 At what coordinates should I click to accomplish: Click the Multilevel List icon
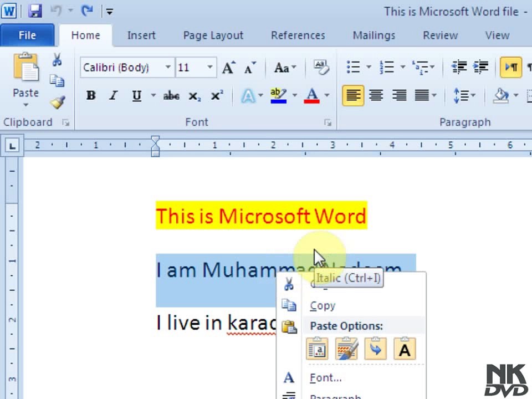tap(420, 67)
